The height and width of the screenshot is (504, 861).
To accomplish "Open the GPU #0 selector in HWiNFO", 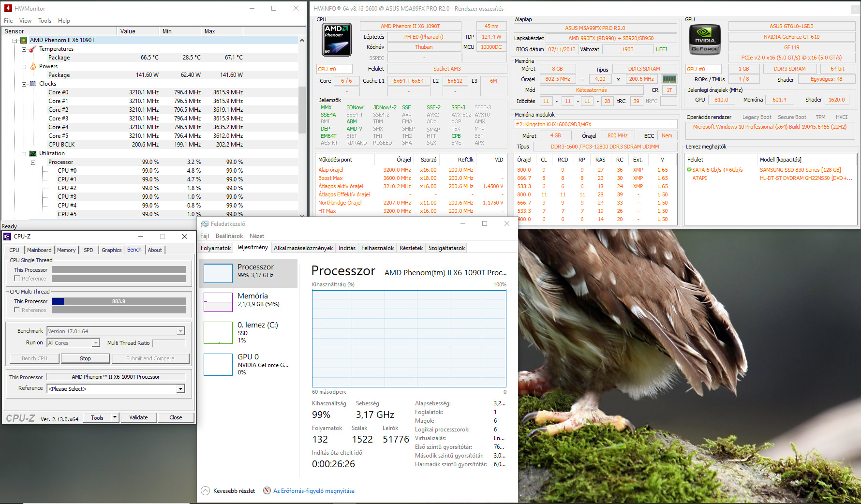I will pos(703,69).
